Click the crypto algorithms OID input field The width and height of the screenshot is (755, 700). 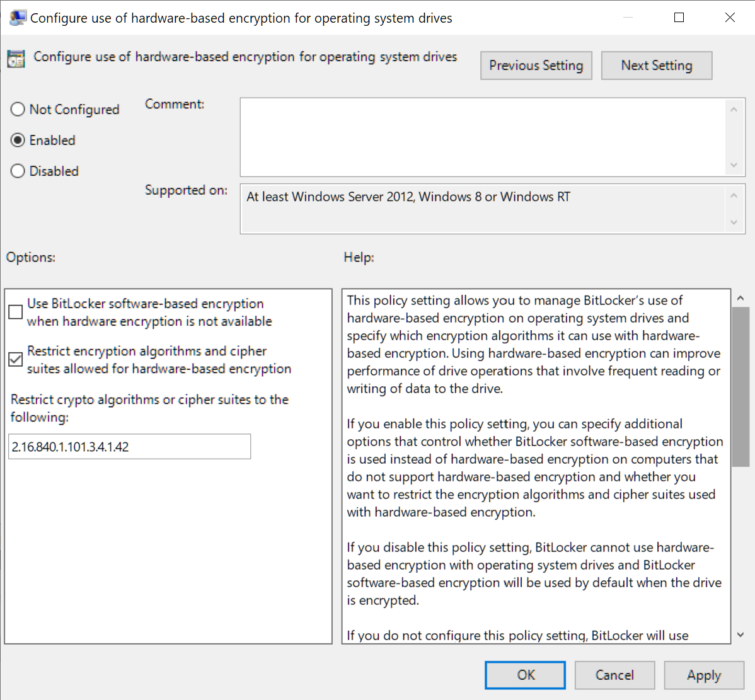(130, 446)
